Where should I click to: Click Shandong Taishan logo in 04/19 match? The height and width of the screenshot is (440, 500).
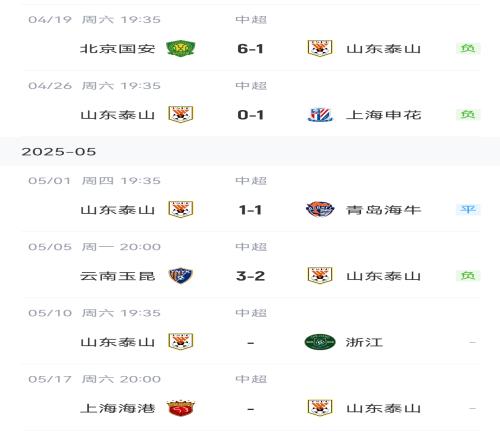click(320, 49)
